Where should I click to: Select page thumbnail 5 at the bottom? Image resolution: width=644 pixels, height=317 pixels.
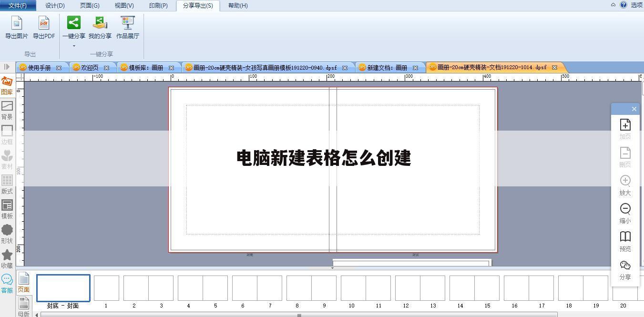coord(215,287)
